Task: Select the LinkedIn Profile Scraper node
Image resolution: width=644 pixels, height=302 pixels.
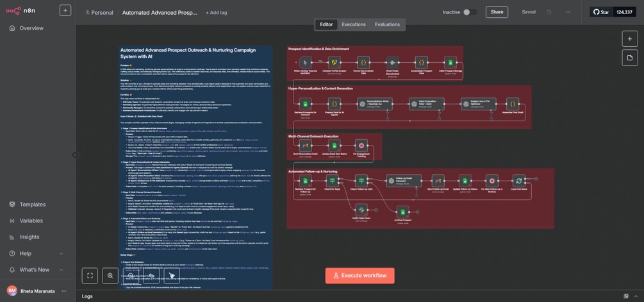Action: 334,62
